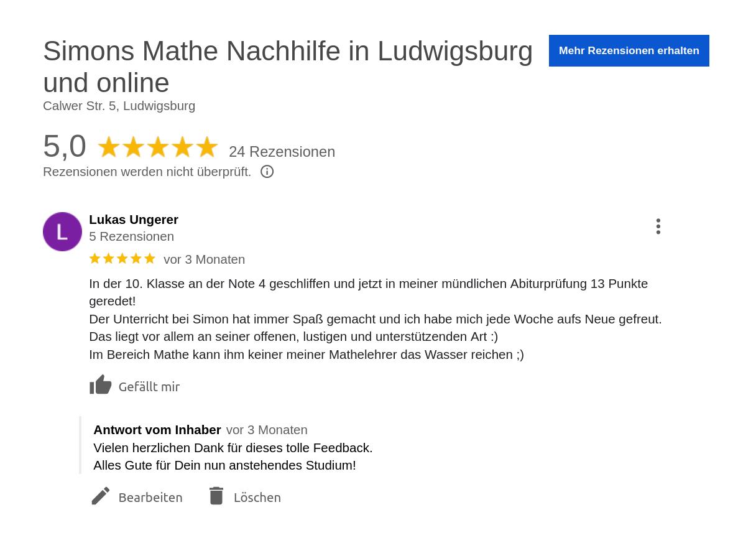756x543 pixels.
Task: Click the small star rating on Lukas's review
Action: (122, 259)
